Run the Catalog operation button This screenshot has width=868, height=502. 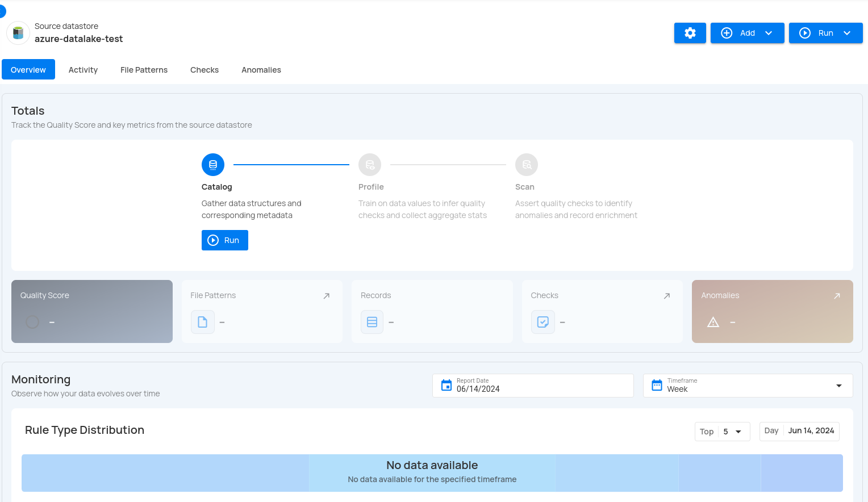pos(225,240)
